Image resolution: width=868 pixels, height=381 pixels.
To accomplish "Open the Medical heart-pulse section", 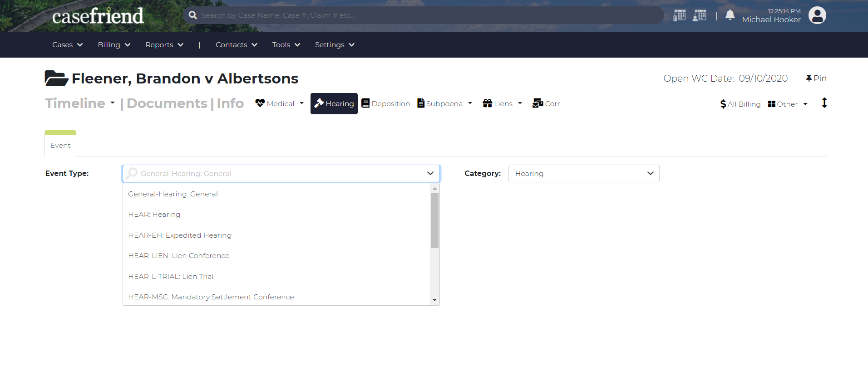I will [275, 103].
